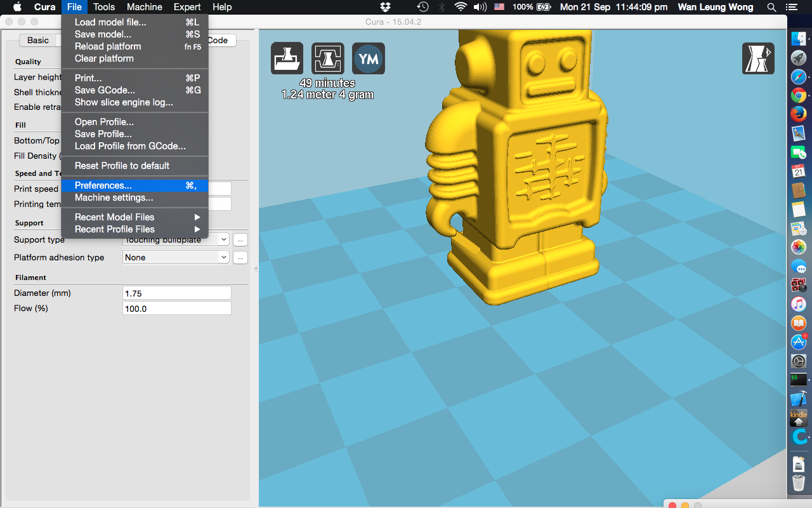812x508 pixels.
Task: Open the View mode icon
Action: pos(759,58)
